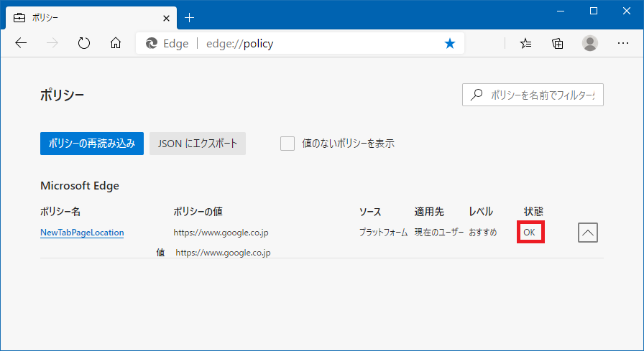Open the Favorites list
The height and width of the screenshot is (351, 644).
(525, 43)
